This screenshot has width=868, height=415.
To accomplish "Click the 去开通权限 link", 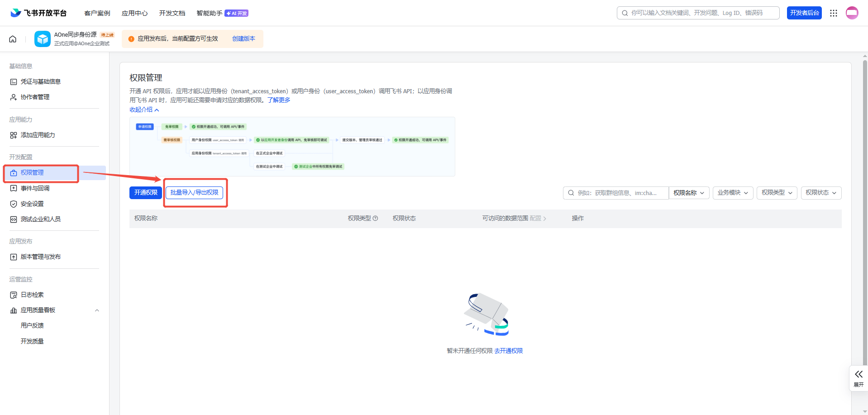I will pos(509,351).
